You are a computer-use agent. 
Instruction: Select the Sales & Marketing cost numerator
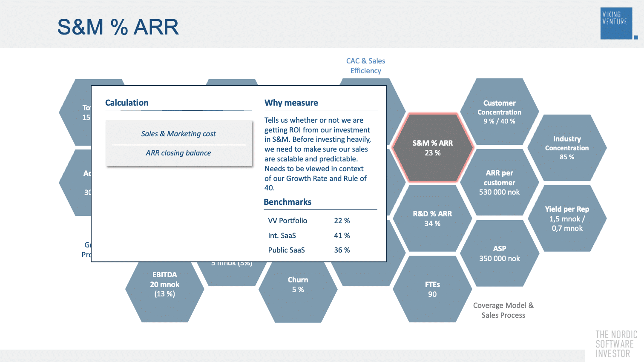click(178, 134)
